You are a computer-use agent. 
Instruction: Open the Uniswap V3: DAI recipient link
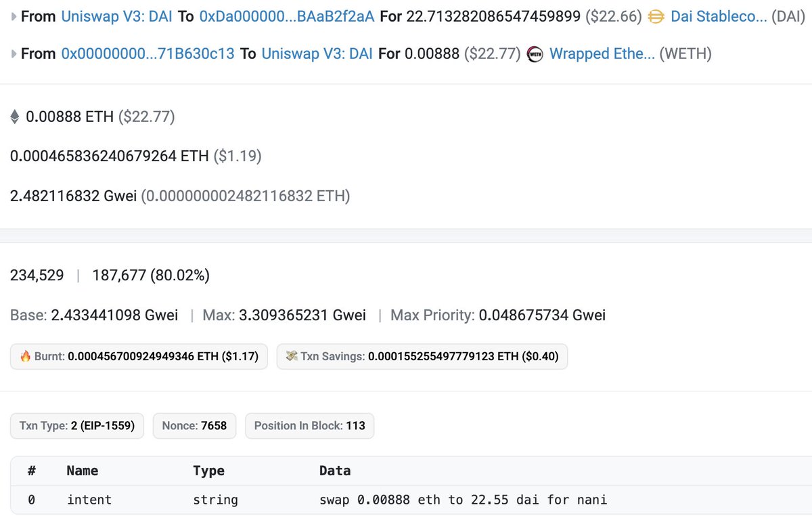(317, 53)
